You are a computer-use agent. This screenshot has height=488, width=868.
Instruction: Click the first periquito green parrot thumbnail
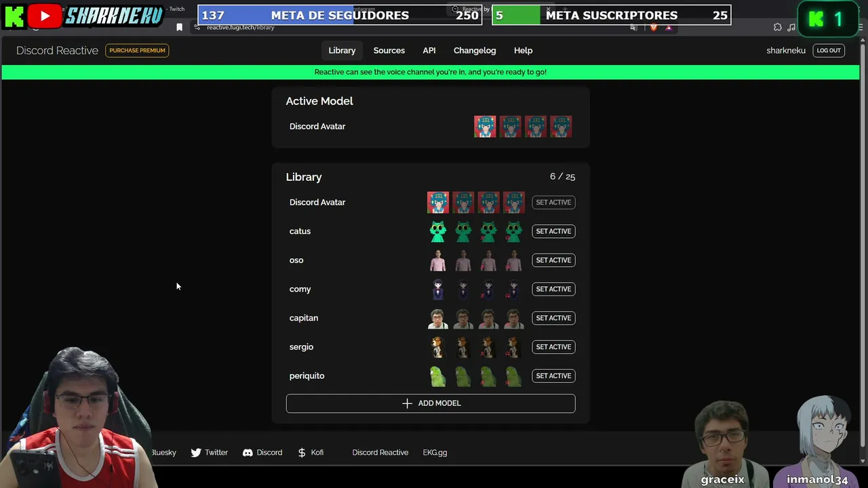tap(438, 376)
